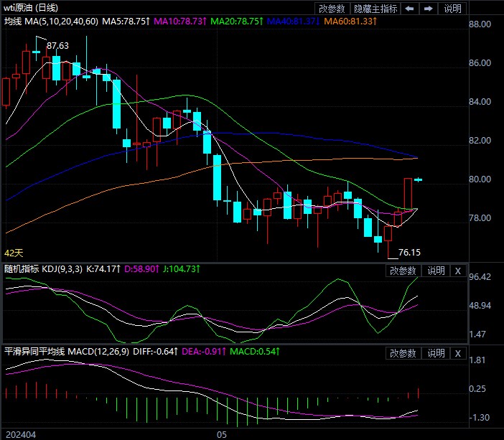Click the left arrow navigation button

[x=410, y=9]
